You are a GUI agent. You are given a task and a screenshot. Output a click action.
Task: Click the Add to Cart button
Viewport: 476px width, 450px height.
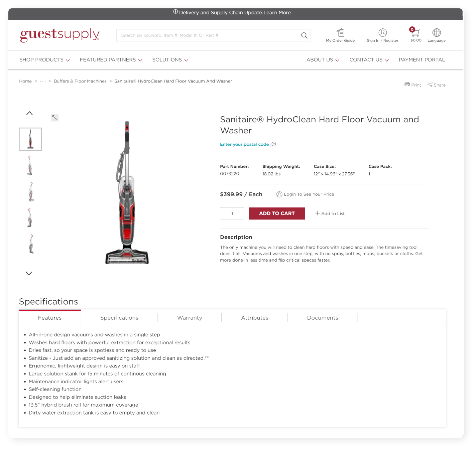pos(277,213)
